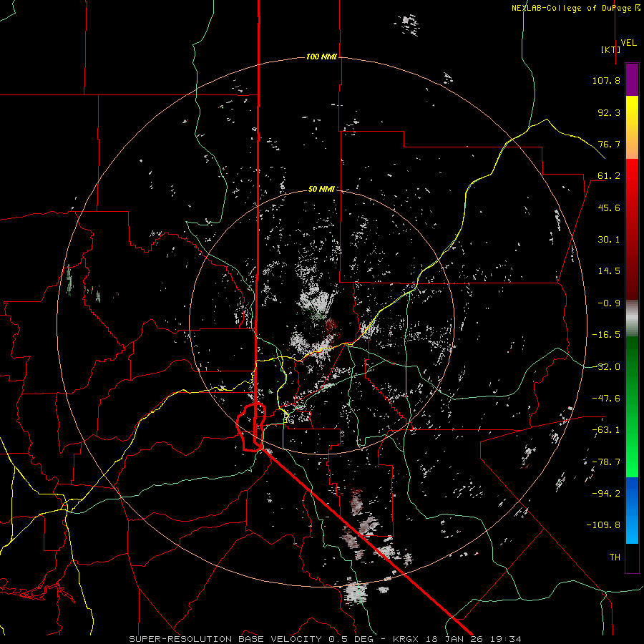Click the 45.6 legend value
The width and height of the screenshot is (644, 644).
(x=609, y=208)
